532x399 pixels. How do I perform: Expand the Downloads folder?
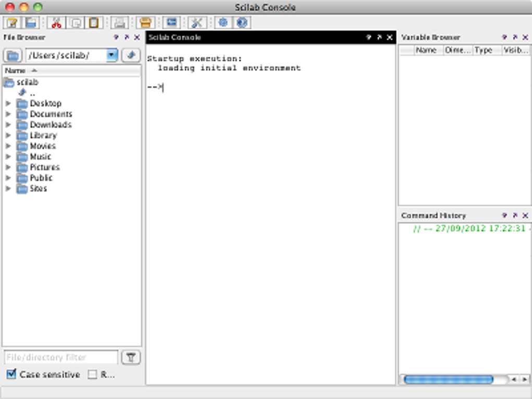[x=8, y=125]
